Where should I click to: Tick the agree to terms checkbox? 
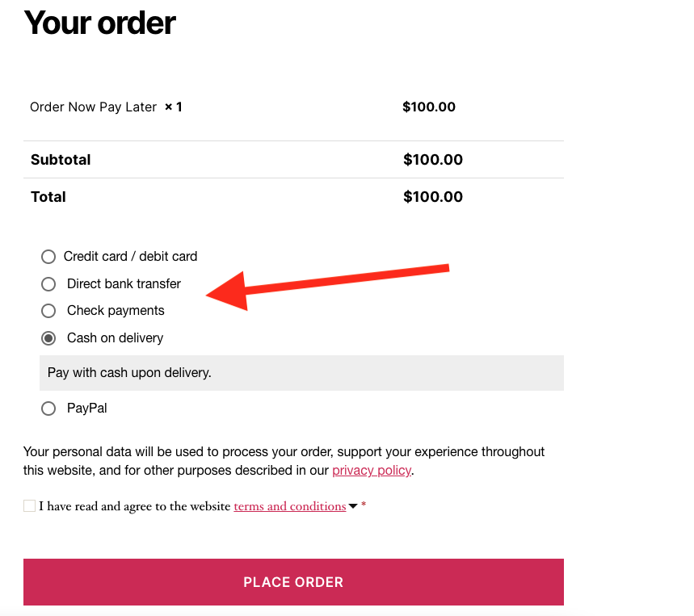pos(30,506)
